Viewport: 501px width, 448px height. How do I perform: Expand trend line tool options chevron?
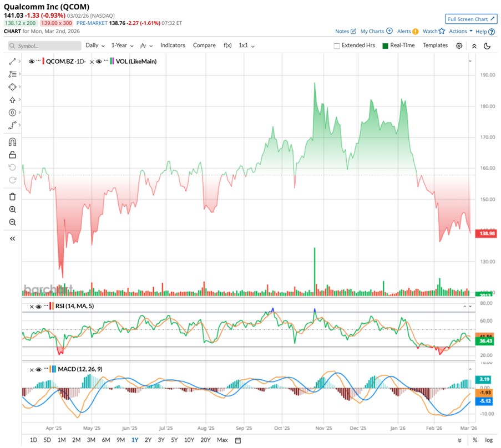point(19,61)
